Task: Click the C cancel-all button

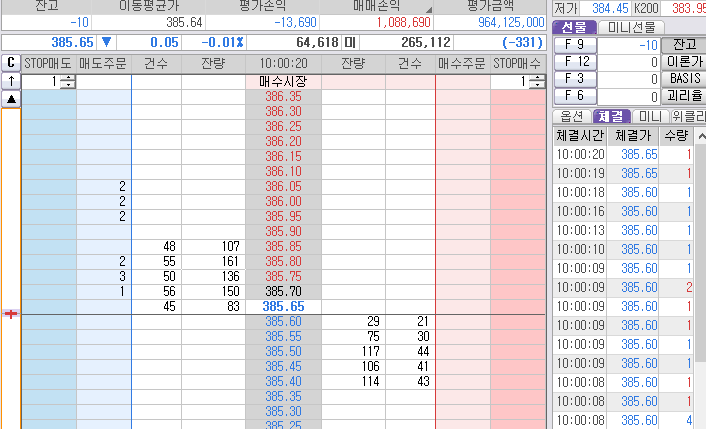Action: [x=11, y=63]
